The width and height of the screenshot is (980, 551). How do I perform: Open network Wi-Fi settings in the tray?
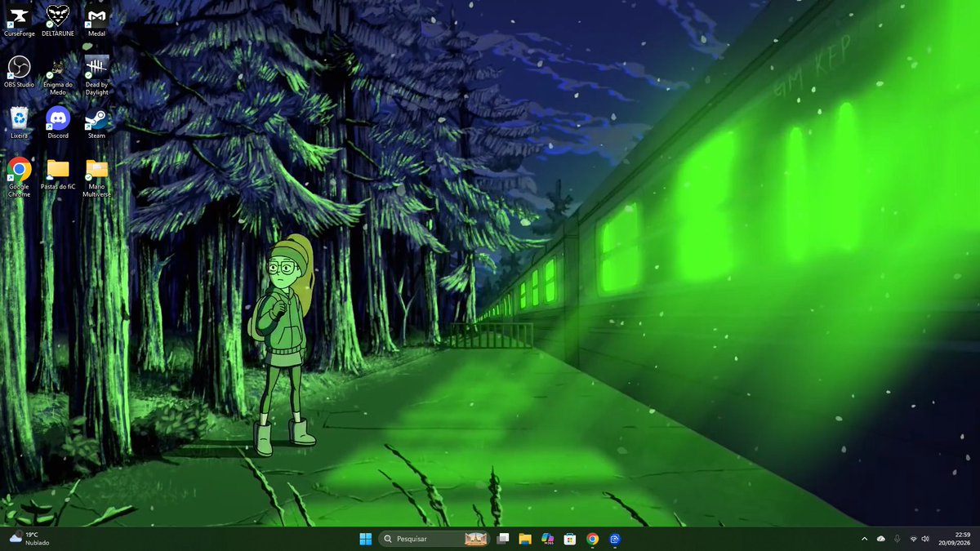(913, 539)
